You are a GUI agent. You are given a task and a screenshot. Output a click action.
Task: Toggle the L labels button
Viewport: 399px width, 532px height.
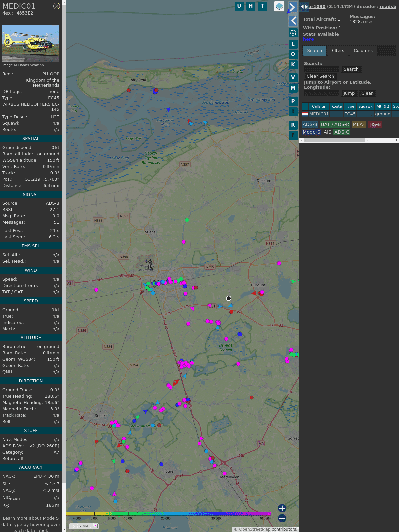pyautogui.click(x=293, y=44)
